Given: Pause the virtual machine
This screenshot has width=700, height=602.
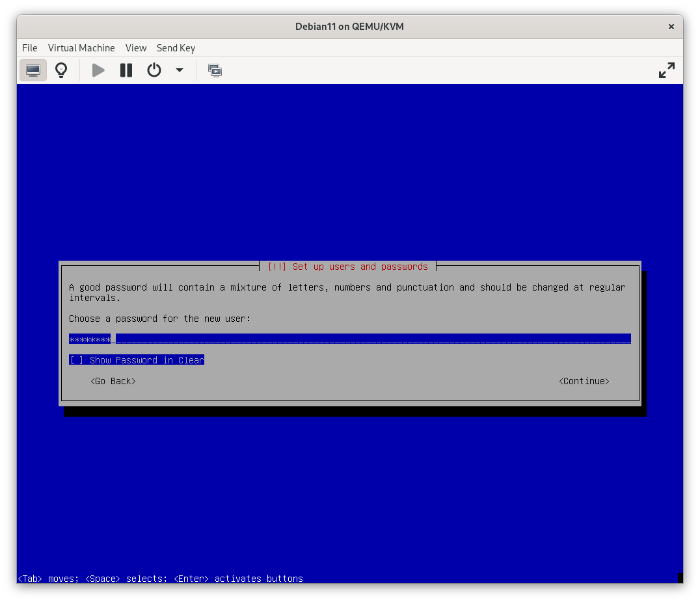Looking at the screenshot, I should point(126,70).
